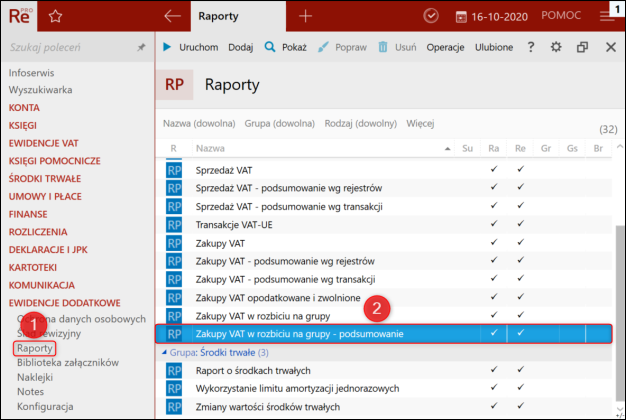Click the pin icon beside search field
This screenshot has height=420, width=626.
coord(141,48)
